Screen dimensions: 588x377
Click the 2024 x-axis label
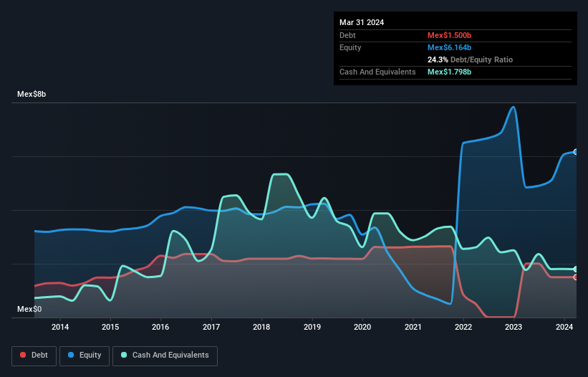click(564, 327)
